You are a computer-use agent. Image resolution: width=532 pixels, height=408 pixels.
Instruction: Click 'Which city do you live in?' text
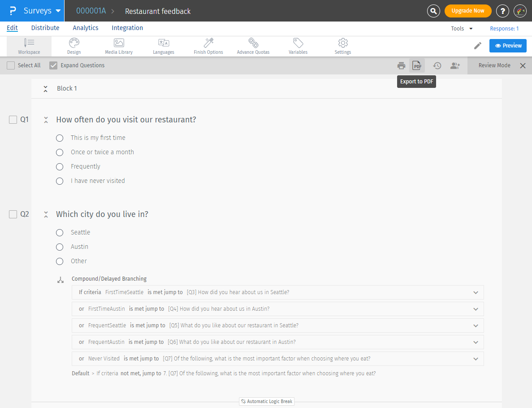click(102, 214)
